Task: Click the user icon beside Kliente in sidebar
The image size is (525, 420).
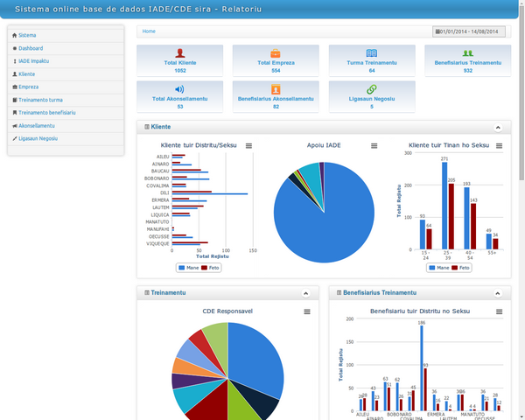Action: click(14, 74)
